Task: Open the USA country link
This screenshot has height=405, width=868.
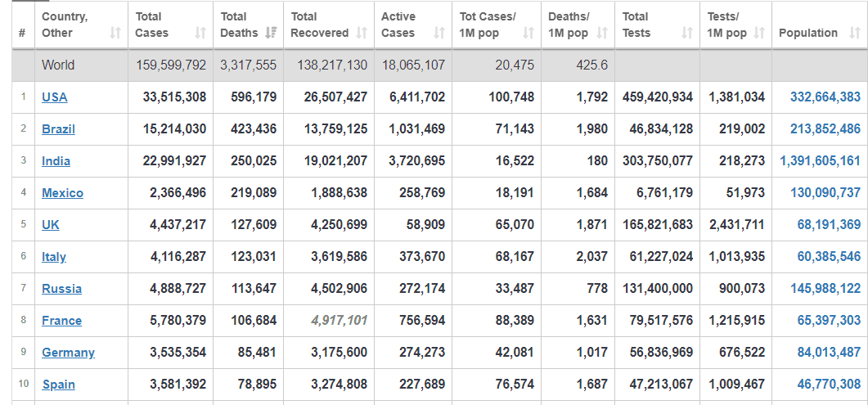Action: pyautogui.click(x=55, y=97)
